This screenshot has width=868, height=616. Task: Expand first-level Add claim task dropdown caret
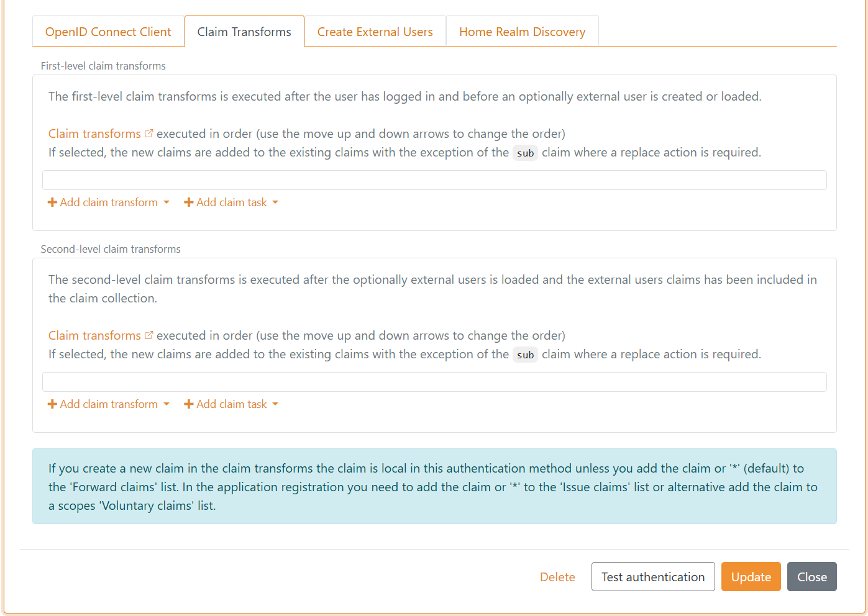pos(275,202)
